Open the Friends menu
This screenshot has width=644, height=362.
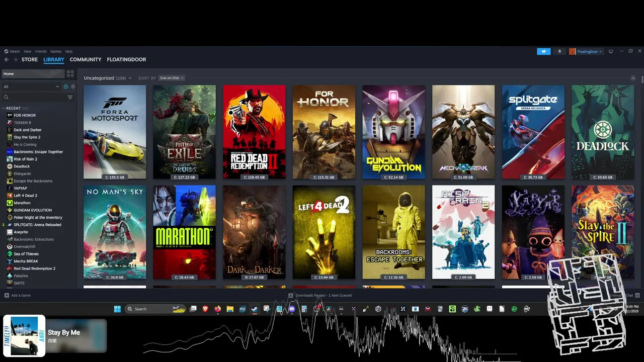click(x=41, y=51)
